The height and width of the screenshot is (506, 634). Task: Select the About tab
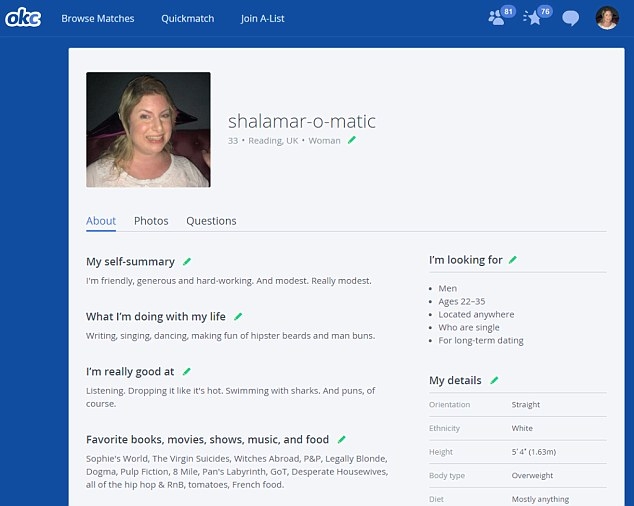101,221
